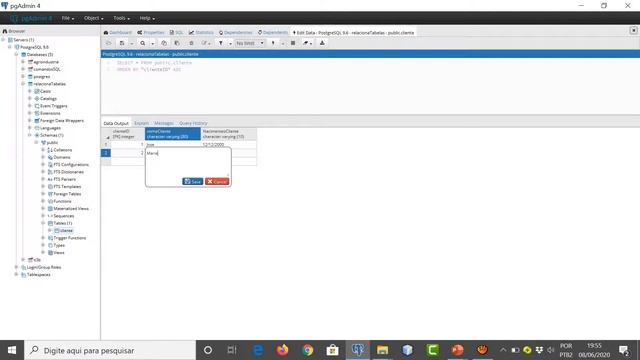
Task: Click the Delete rows trash icon
Action: (191, 43)
